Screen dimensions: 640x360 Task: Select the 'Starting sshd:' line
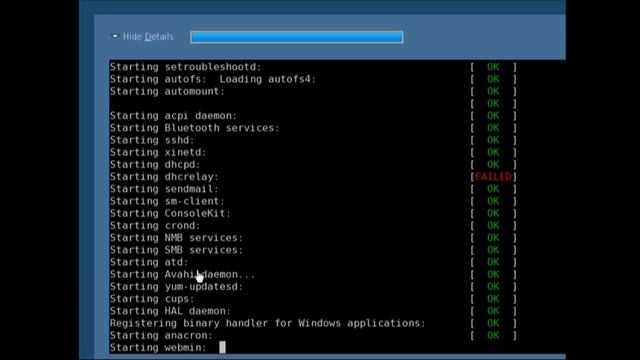152,140
